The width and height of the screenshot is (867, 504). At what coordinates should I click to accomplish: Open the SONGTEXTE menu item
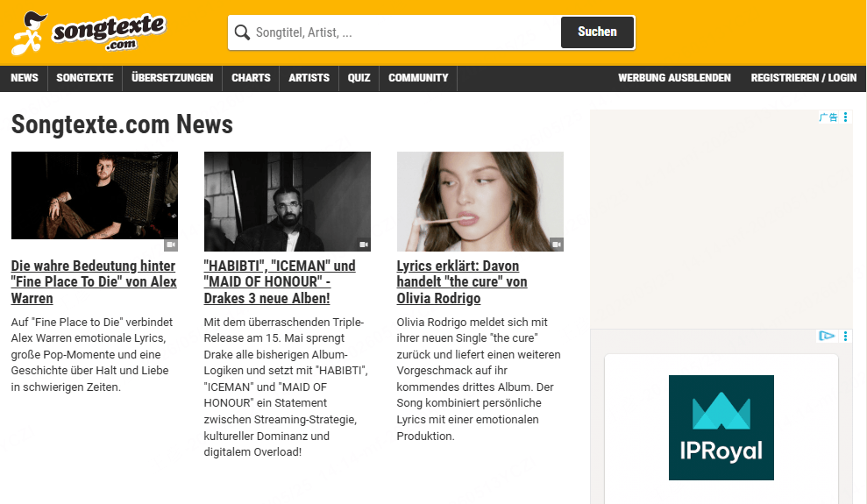pyautogui.click(x=85, y=78)
